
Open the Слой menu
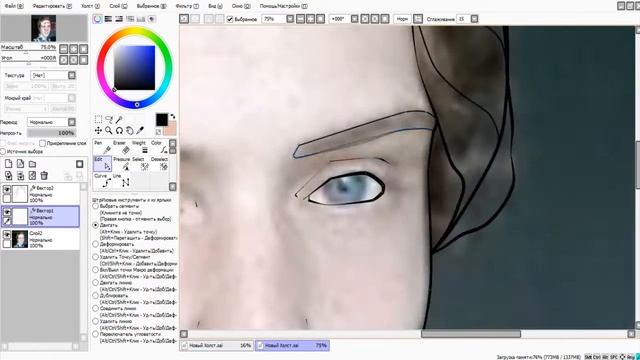[118, 6]
